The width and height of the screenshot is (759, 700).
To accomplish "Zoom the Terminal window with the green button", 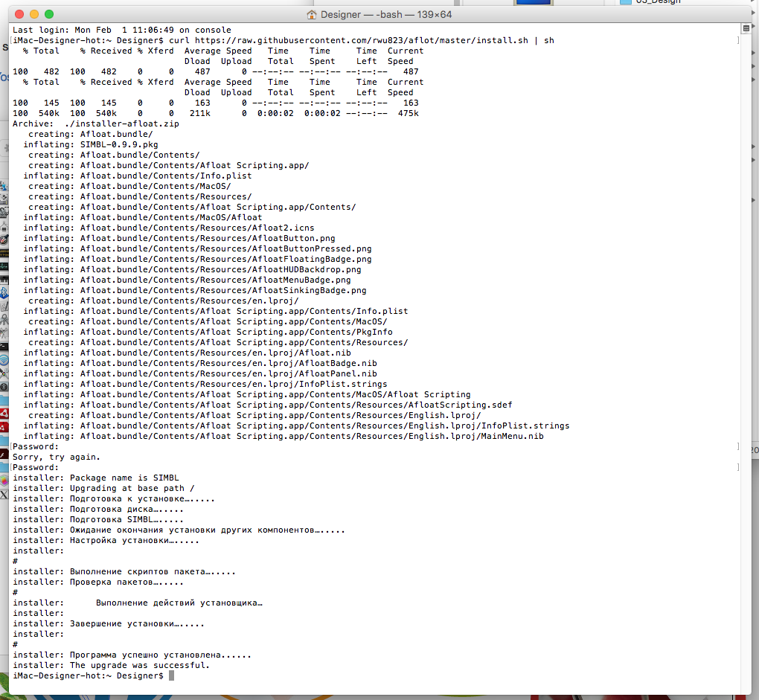I will pyautogui.click(x=49, y=15).
